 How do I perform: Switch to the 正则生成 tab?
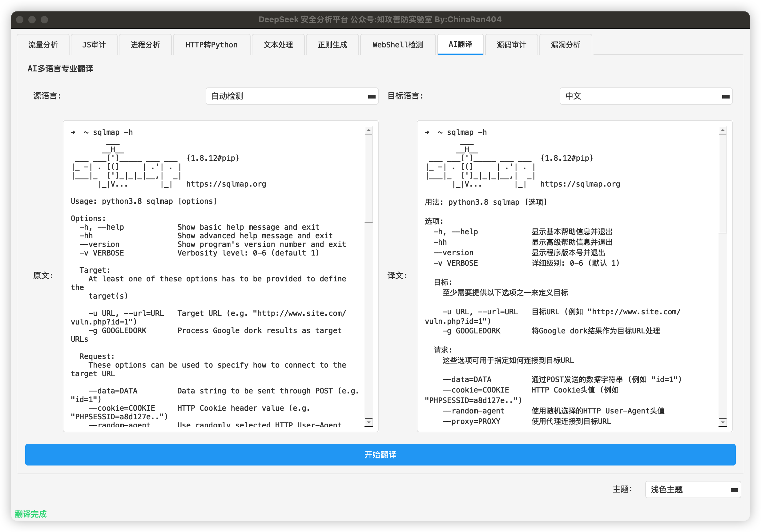pyautogui.click(x=332, y=45)
